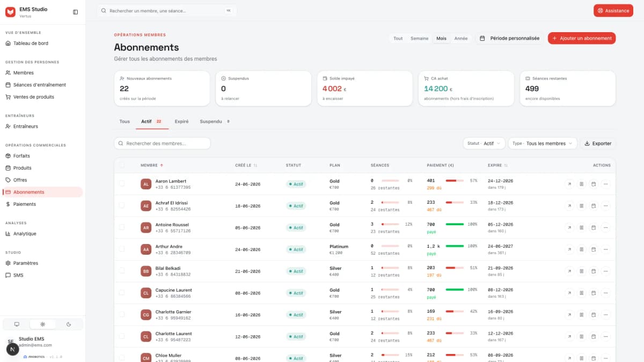Open the Statut Actif filter dropdown
This screenshot has width=644, height=362.
(484, 143)
